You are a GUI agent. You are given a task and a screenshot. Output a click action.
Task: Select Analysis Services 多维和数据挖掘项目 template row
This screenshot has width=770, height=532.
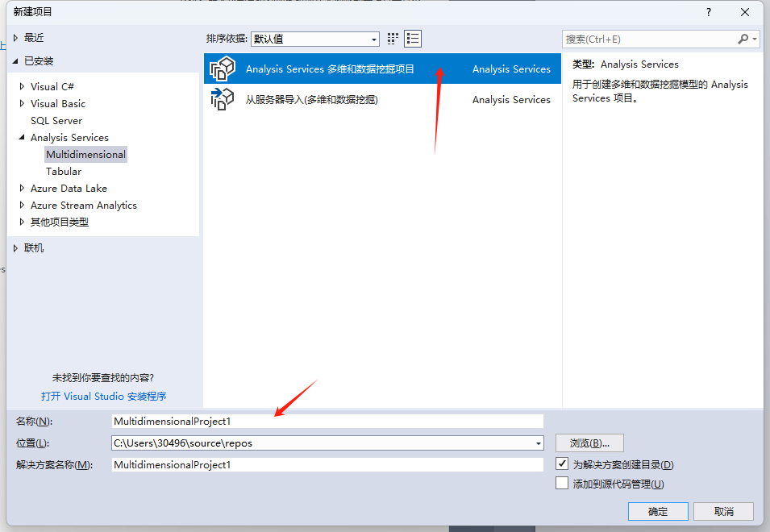pyautogui.click(x=382, y=69)
